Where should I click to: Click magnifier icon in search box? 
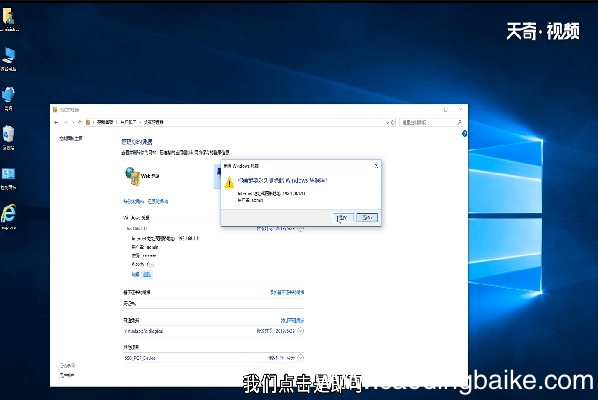pyautogui.click(x=459, y=122)
